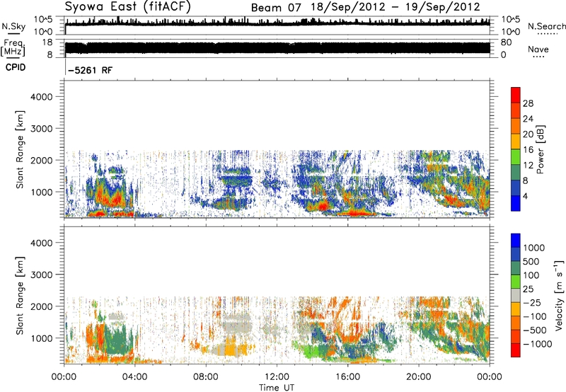Pick the yellow -100 to -25 Velocity segment
566x392 pixels.
pyautogui.click(x=516, y=309)
